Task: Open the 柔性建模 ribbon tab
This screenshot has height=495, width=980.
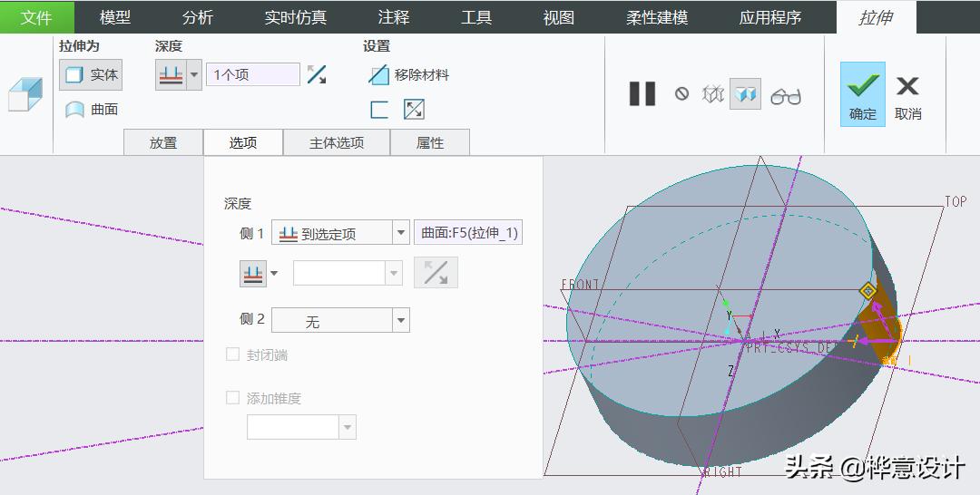Action: coord(657,17)
